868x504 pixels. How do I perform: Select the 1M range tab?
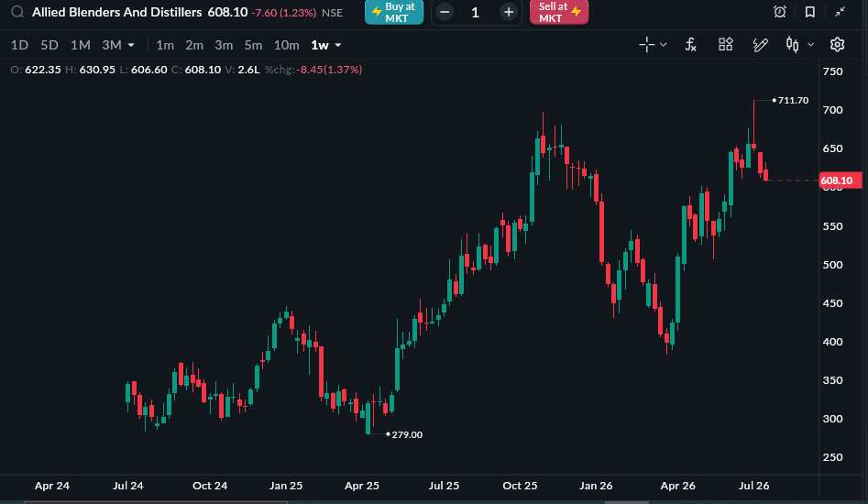[x=81, y=45]
